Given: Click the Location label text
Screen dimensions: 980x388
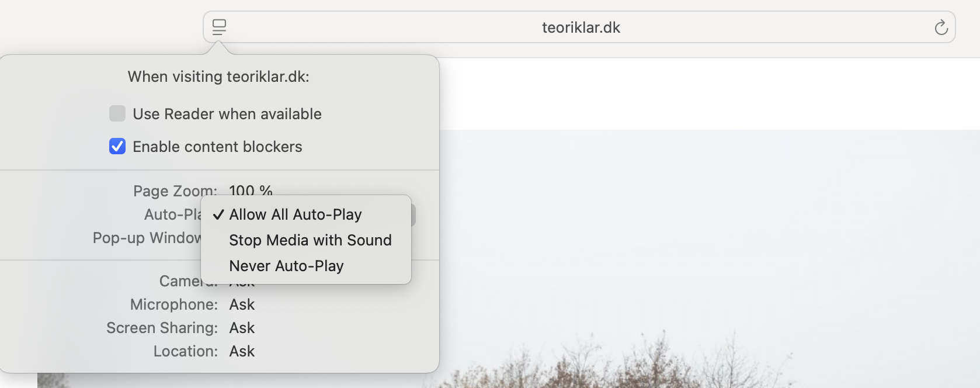Looking at the screenshot, I should pyautogui.click(x=186, y=351).
